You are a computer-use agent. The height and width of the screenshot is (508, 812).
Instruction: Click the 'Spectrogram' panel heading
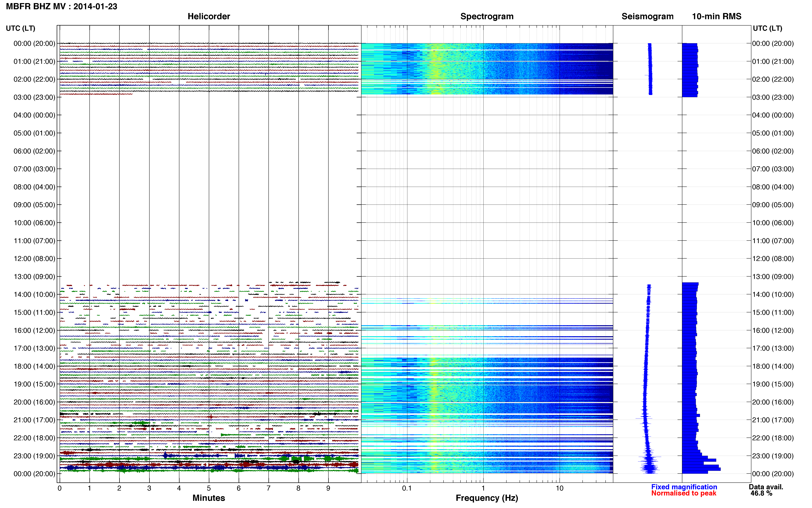click(487, 16)
